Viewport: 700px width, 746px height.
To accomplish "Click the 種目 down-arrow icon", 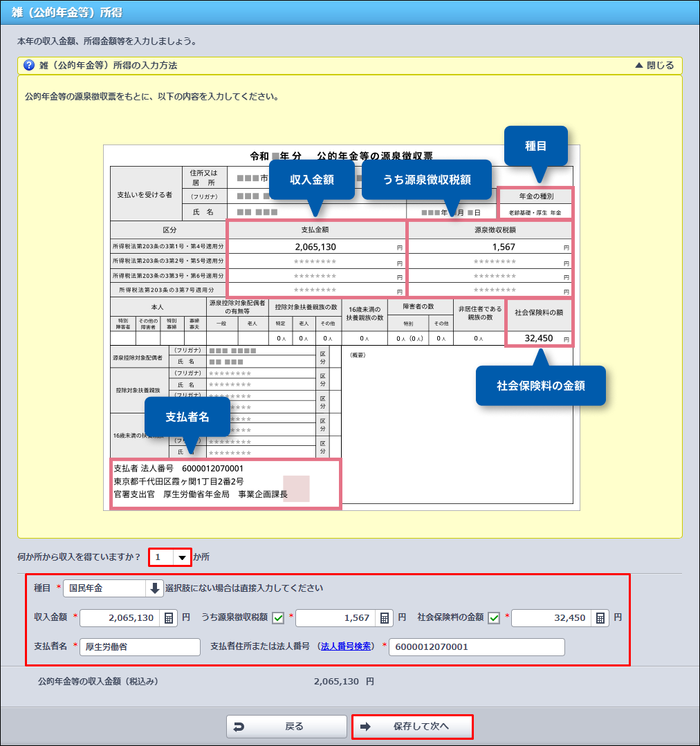I will [x=154, y=588].
